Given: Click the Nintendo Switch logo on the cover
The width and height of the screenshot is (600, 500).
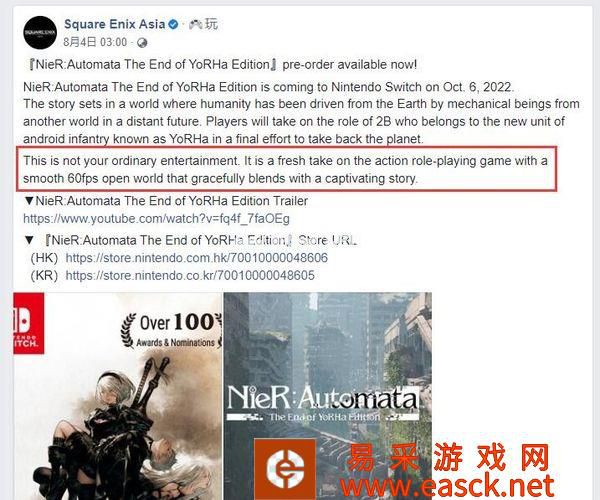Looking at the screenshot, I should (x=28, y=323).
